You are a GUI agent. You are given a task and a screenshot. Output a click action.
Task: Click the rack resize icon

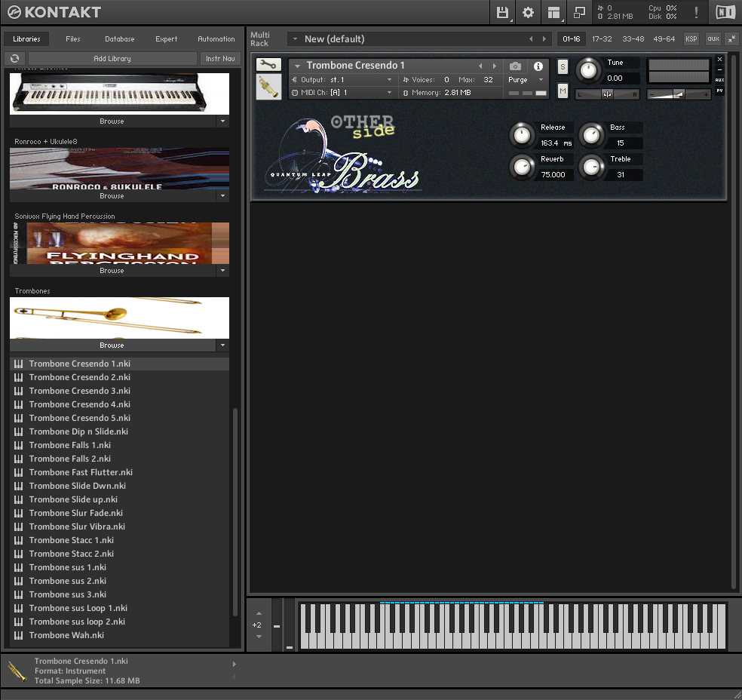point(731,38)
